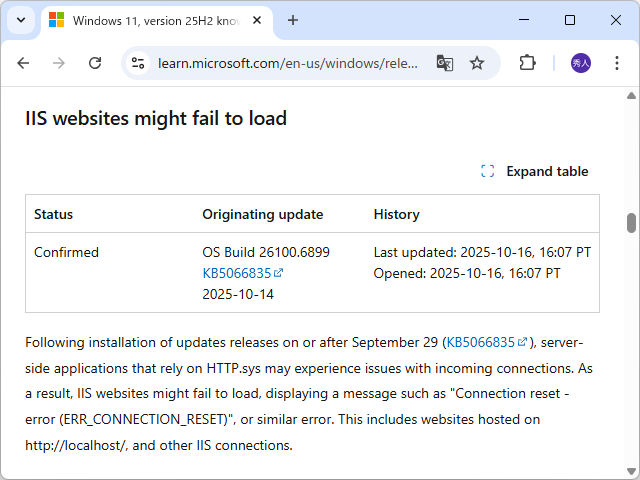Click the browser Back arrow
The width and height of the screenshot is (640, 480).
click(x=23, y=63)
